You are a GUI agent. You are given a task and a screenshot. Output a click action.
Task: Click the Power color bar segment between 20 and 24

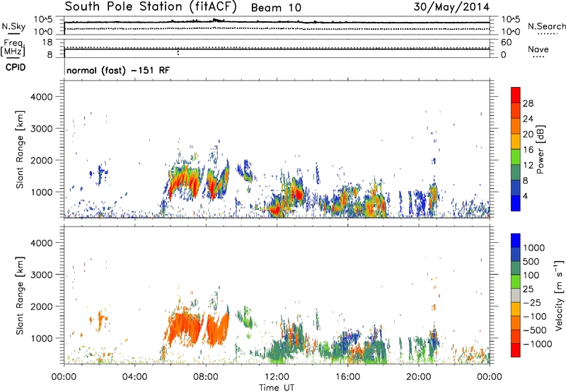tap(516, 126)
